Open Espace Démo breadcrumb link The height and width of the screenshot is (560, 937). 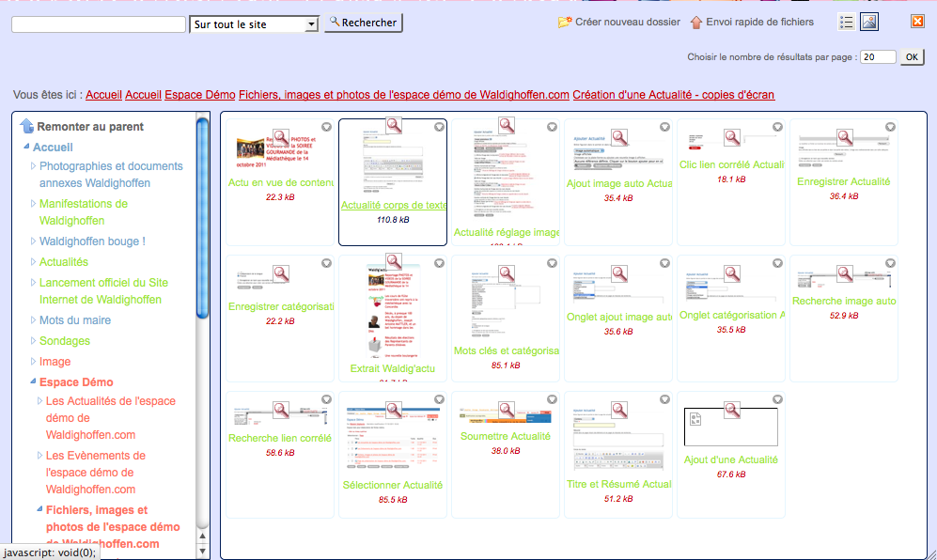(x=199, y=95)
